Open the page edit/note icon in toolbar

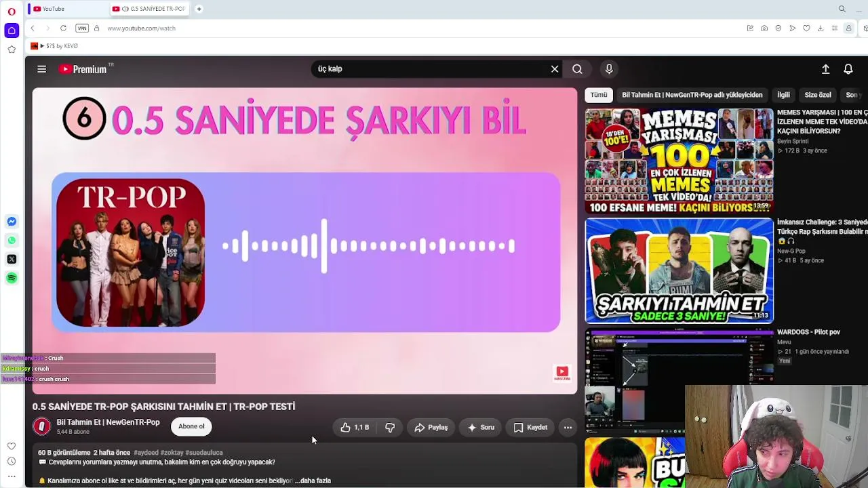tap(750, 28)
